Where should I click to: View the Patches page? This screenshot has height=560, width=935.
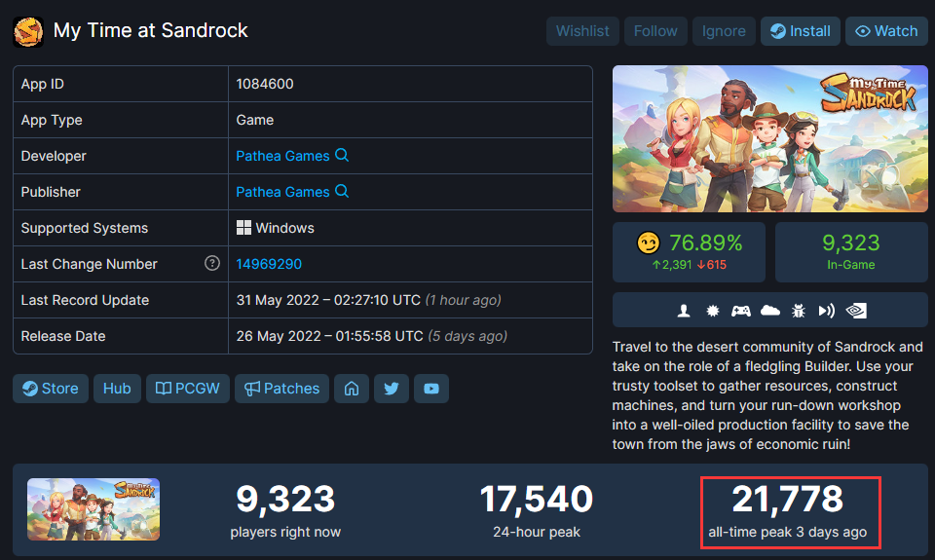(x=282, y=389)
